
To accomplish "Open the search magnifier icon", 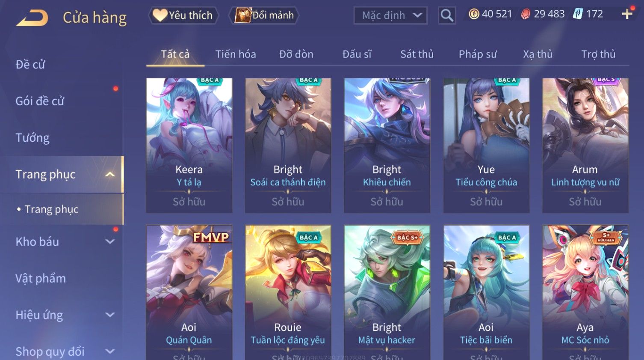I will [447, 16].
